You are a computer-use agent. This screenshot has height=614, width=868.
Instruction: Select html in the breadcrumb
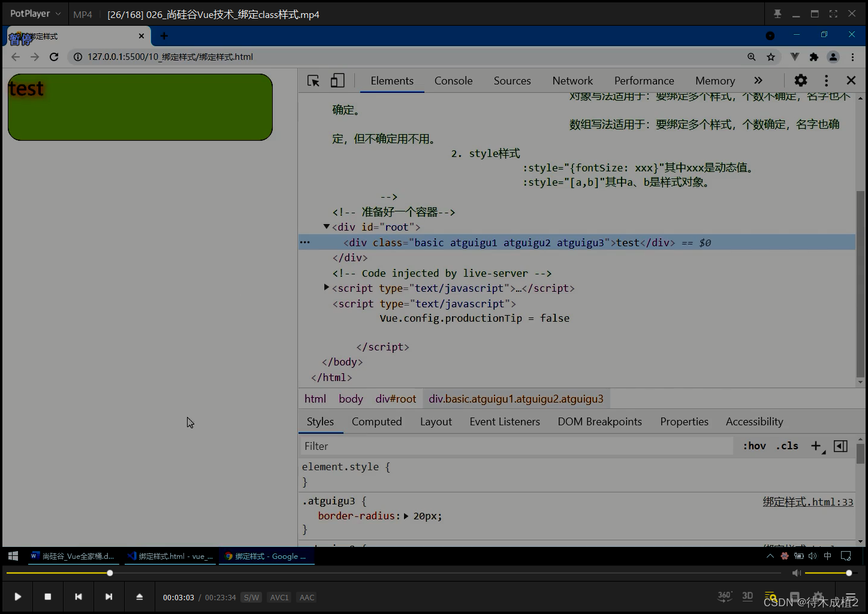[315, 399]
